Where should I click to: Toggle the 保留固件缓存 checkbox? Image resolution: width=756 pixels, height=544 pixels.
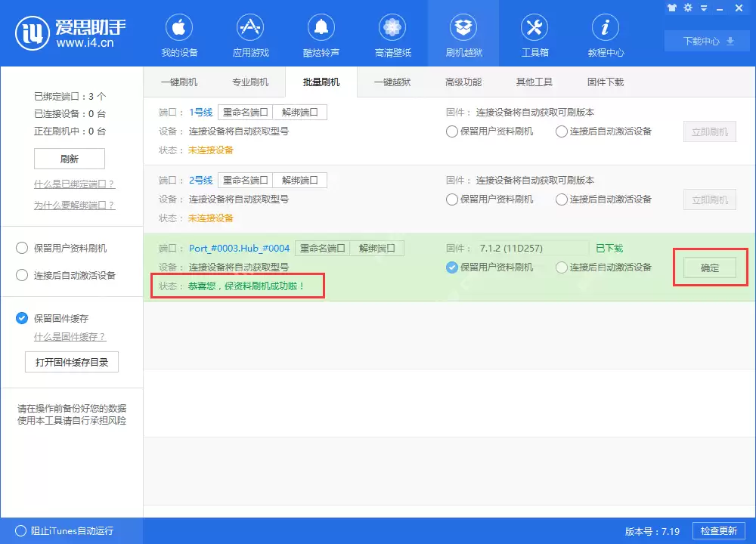(x=22, y=318)
